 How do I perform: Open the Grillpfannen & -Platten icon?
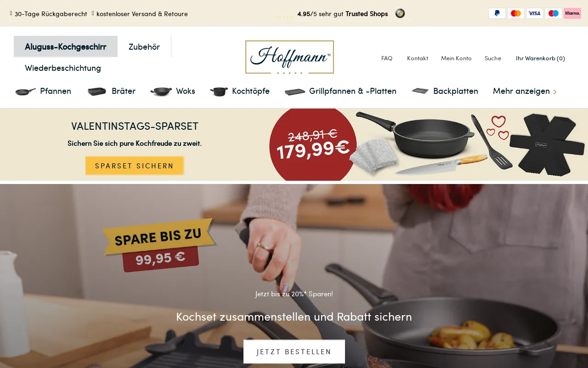[295, 92]
